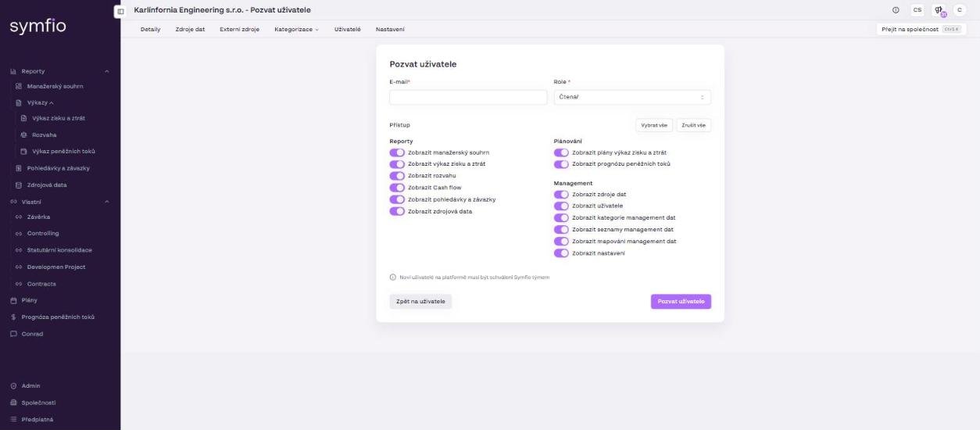Click the Manažerský souhrn icon
The image size is (980, 430).
click(x=20, y=86)
